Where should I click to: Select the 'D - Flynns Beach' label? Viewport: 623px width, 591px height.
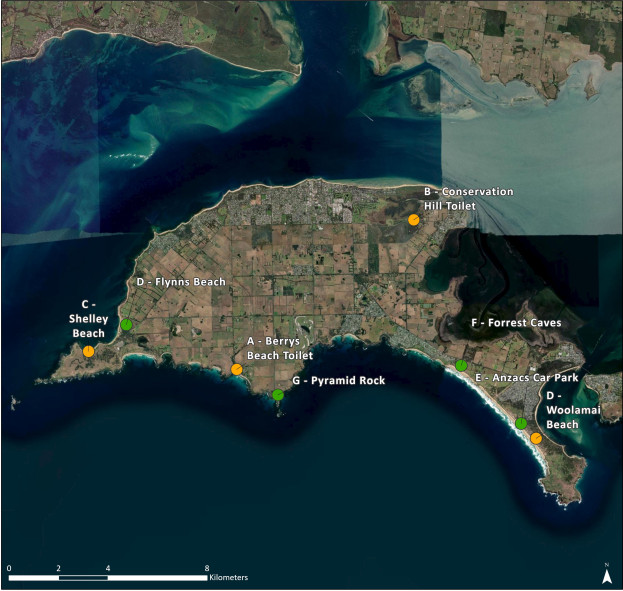[181, 282]
